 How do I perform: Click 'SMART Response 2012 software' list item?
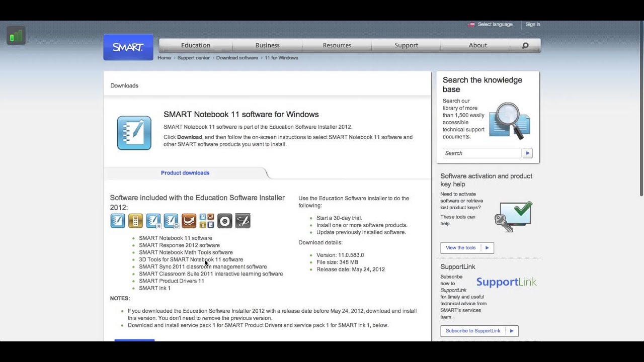[179, 245]
